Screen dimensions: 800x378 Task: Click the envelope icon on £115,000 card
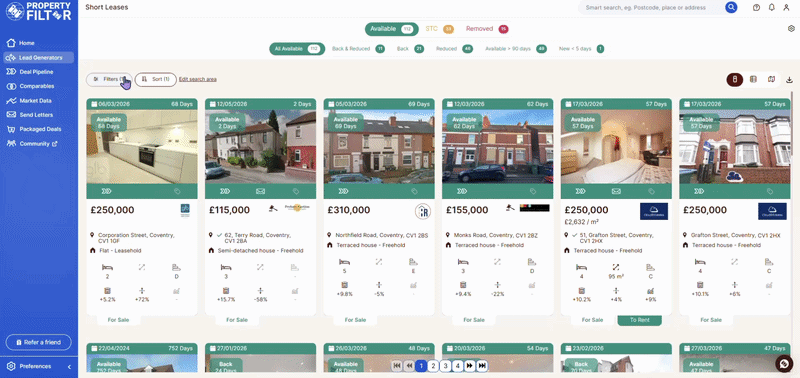pyautogui.click(x=260, y=191)
